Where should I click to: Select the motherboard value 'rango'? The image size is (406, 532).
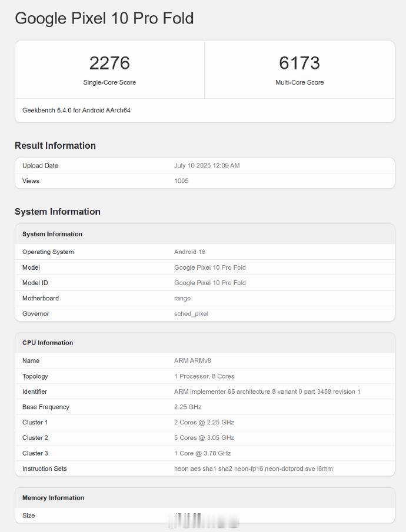[x=182, y=298]
